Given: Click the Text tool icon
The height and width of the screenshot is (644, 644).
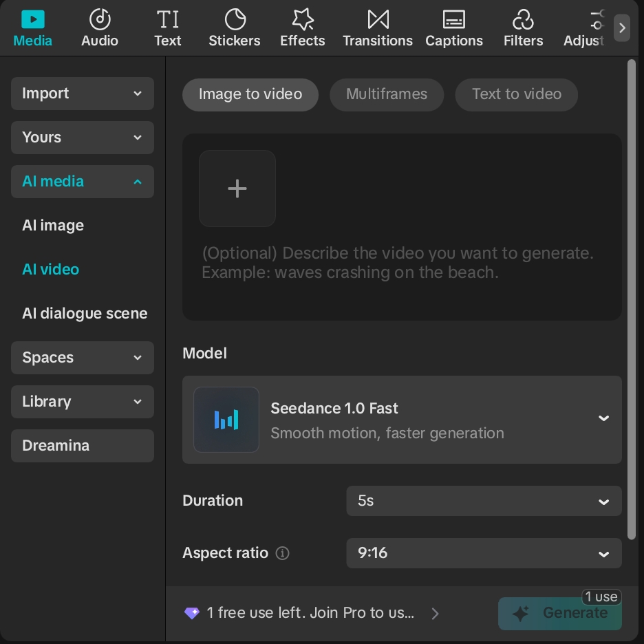Looking at the screenshot, I should point(167,19).
